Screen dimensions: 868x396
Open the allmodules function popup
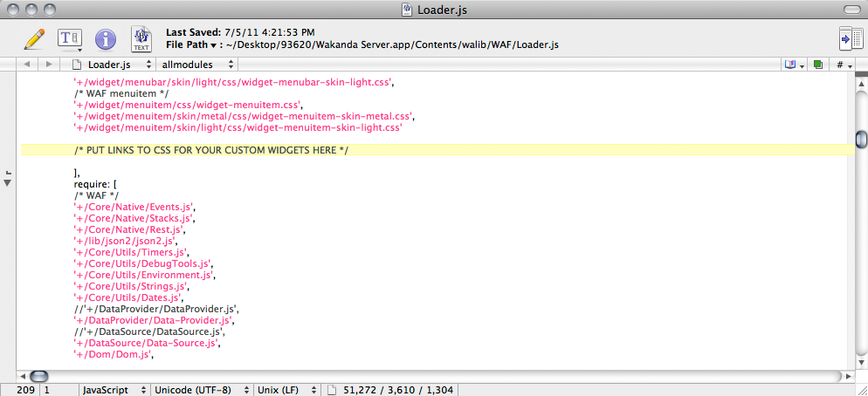[x=198, y=65]
